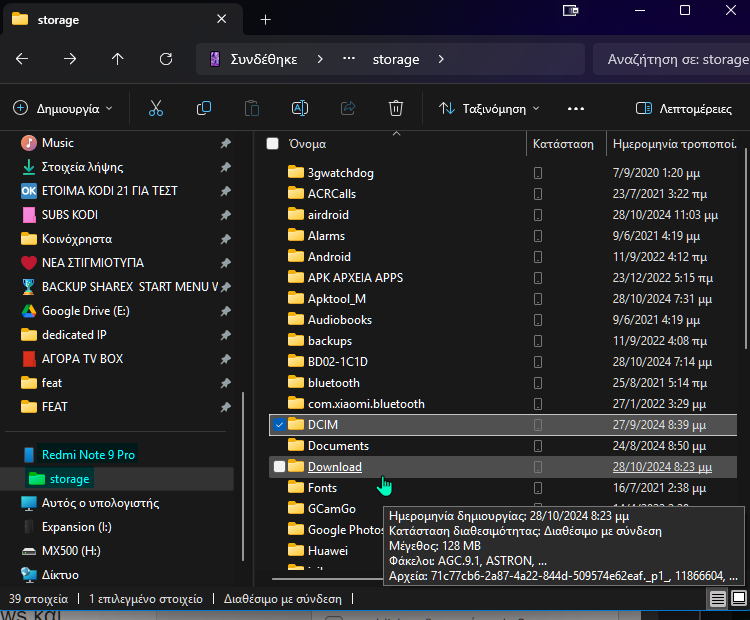Click the Redmi Note 9 Pro phone icon

pos(29,454)
